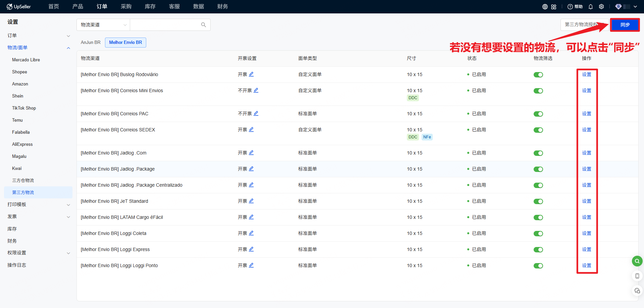Click the green floating search button

(637, 261)
